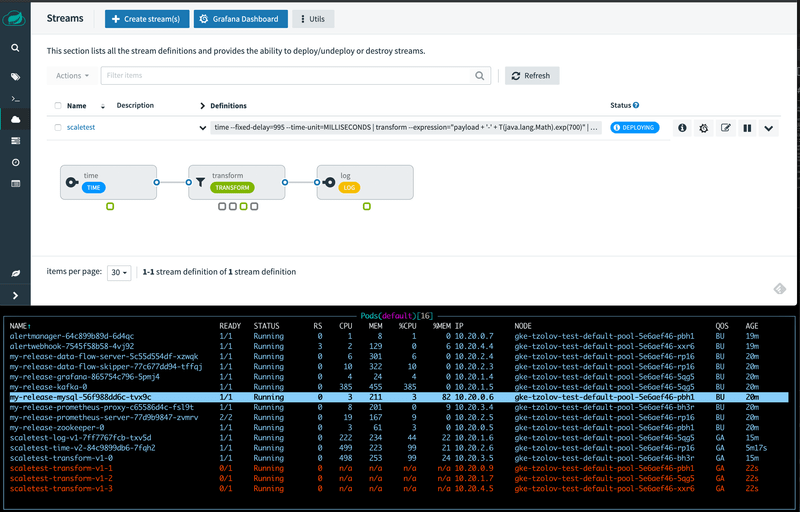The image size is (800, 512).
Task: Select my-release-mysql pod row in terminal
Action: coord(398,397)
